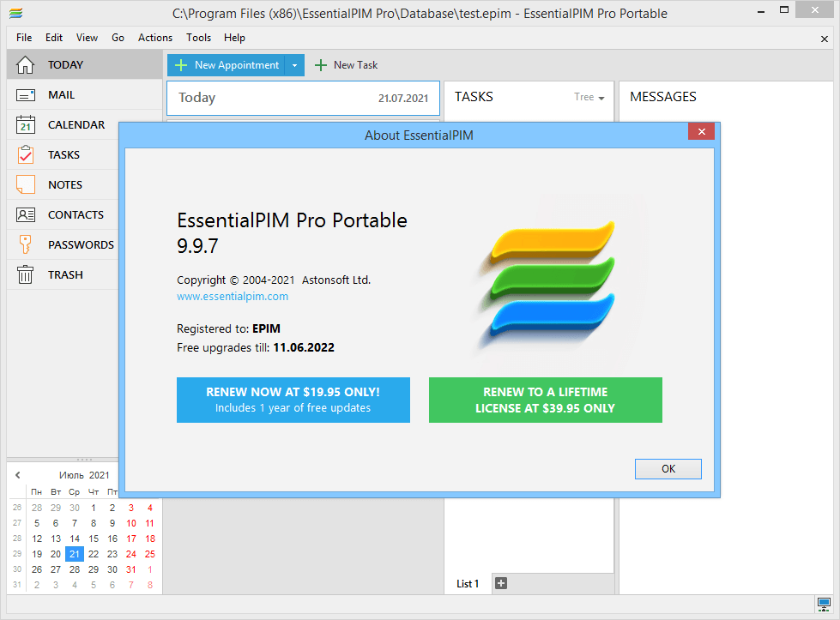Image resolution: width=840 pixels, height=620 pixels.
Task: Close the inner document with the X under title bar
Action: (x=825, y=39)
